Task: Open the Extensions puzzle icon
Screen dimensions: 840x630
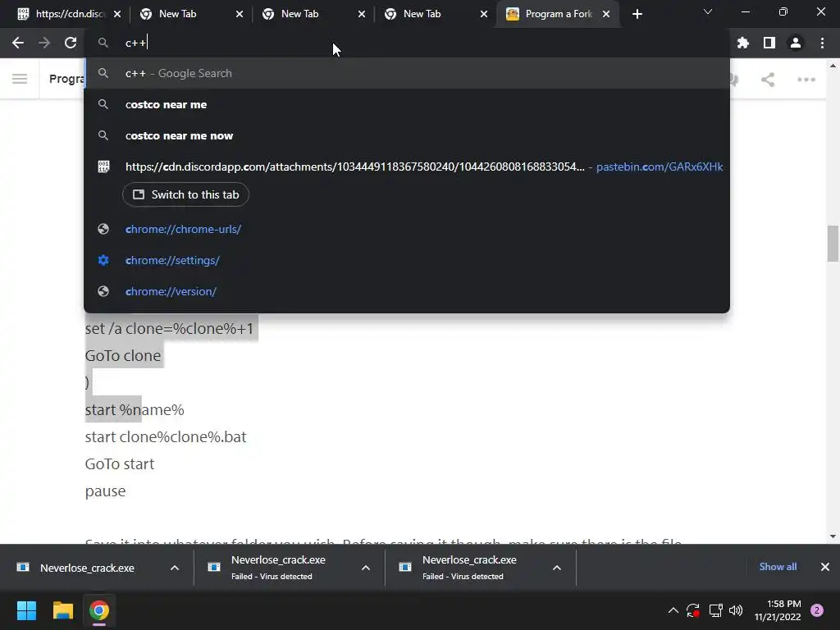Action: pyautogui.click(x=742, y=43)
